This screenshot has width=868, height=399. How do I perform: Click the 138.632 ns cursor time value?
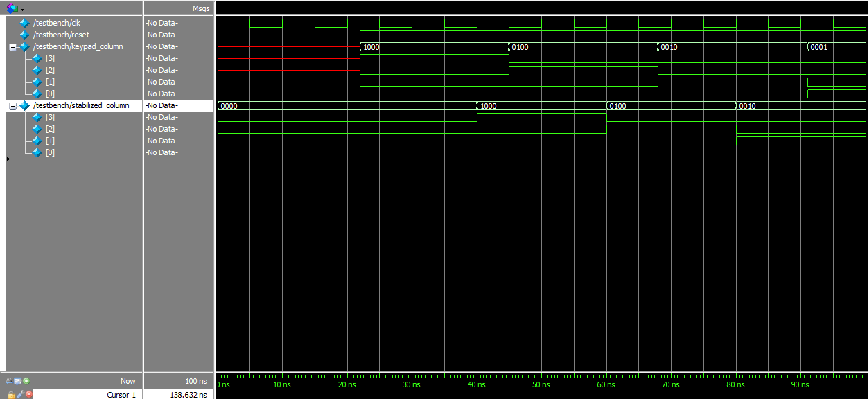pos(188,394)
